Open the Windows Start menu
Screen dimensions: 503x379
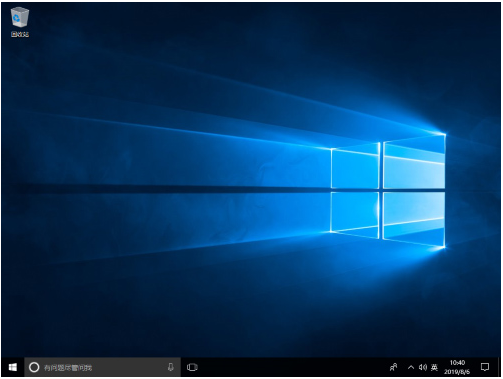pos(13,367)
